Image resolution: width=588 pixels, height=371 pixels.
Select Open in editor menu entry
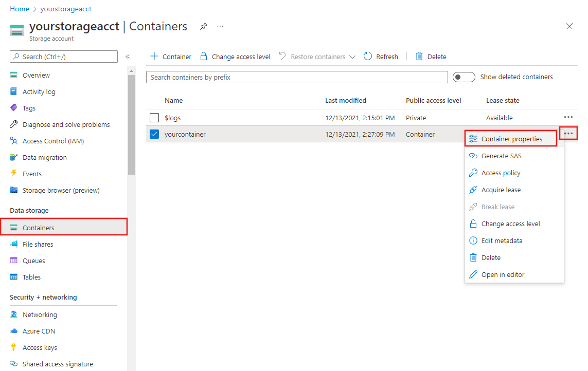click(514, 275)
